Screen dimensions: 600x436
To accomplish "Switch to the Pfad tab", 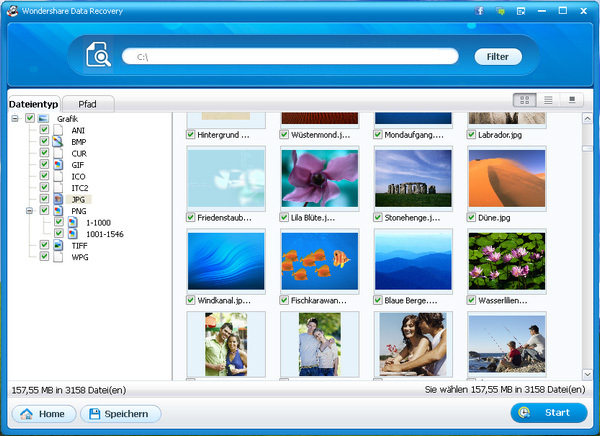I will pyautogui.click(x=88, y=104).
